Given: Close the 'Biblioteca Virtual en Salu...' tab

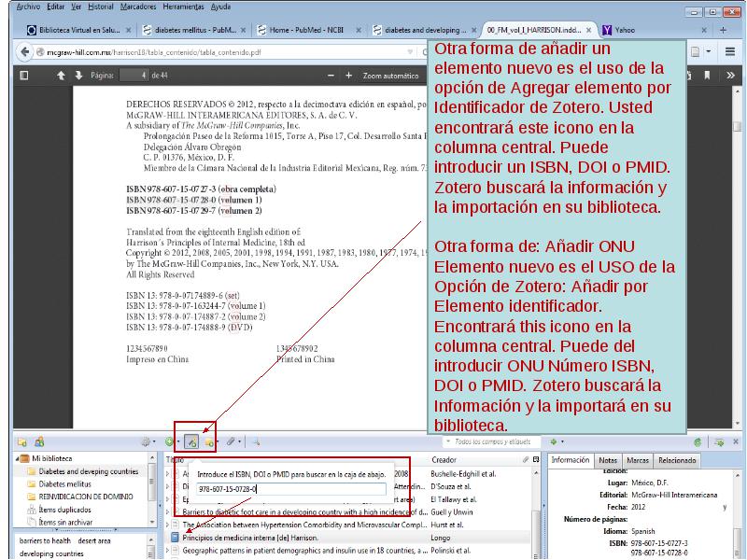Looking at the screenshot, I should [128, 30].
